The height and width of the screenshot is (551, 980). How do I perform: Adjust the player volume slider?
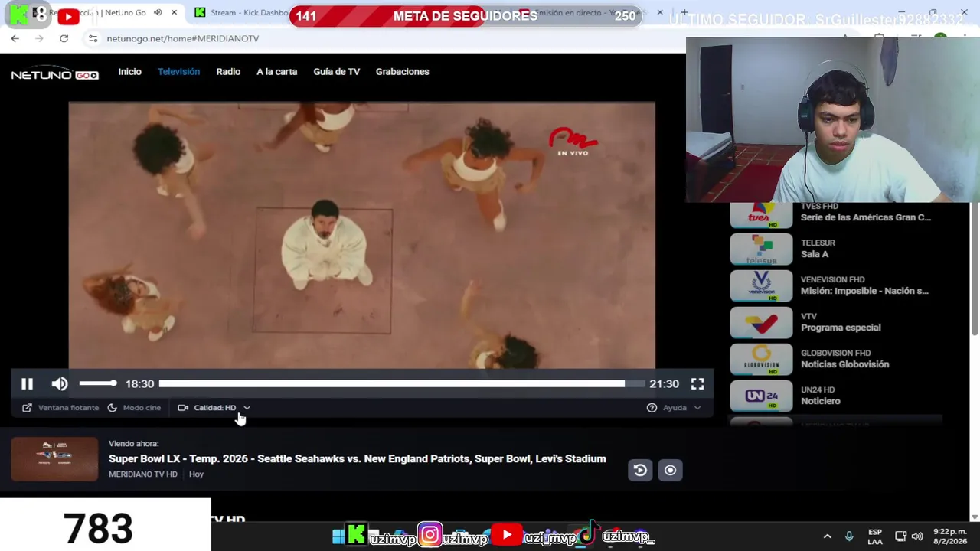[x=97, y=383]
